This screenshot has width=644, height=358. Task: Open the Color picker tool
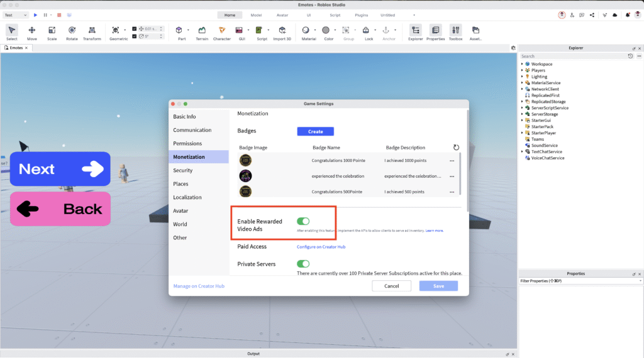coord(326,31)
